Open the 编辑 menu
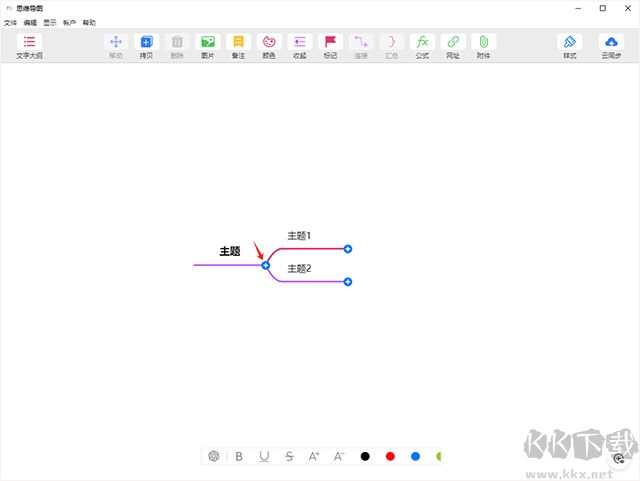640x481 pixels. click(x=30, y=22)
